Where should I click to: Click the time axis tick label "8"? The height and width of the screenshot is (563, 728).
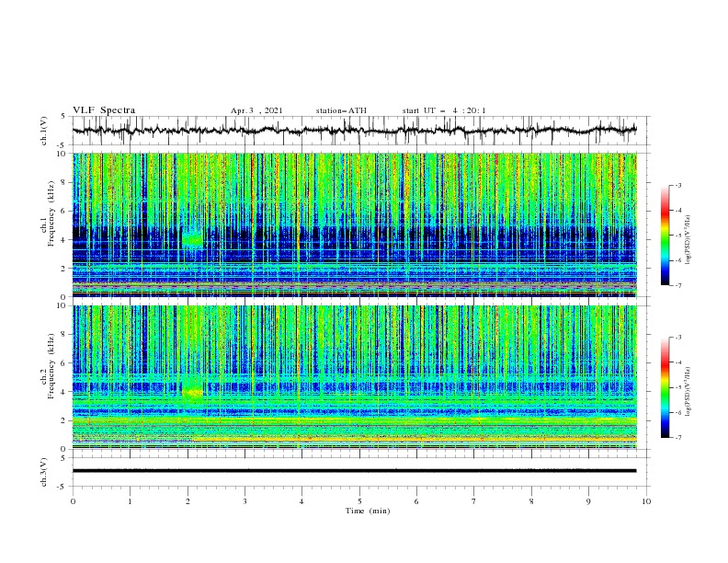tap(531, 501)
